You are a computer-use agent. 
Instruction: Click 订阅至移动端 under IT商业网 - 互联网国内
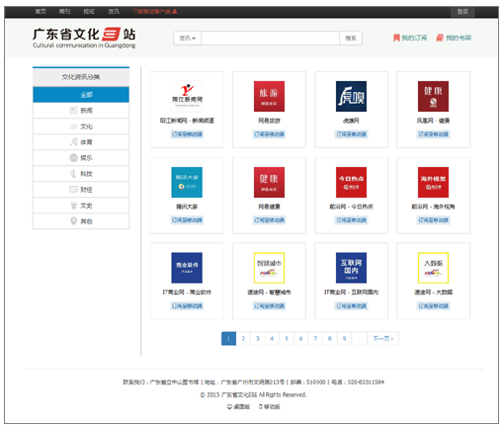click(x=351, y=306)
